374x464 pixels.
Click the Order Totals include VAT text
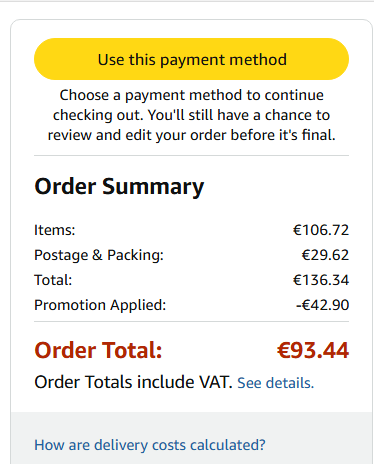[133, 382]
